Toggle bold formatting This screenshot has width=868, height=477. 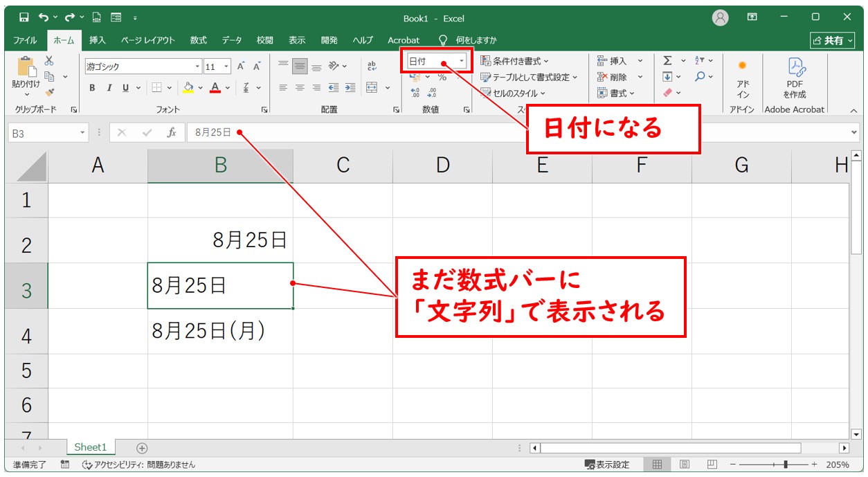tap(92, 88)
